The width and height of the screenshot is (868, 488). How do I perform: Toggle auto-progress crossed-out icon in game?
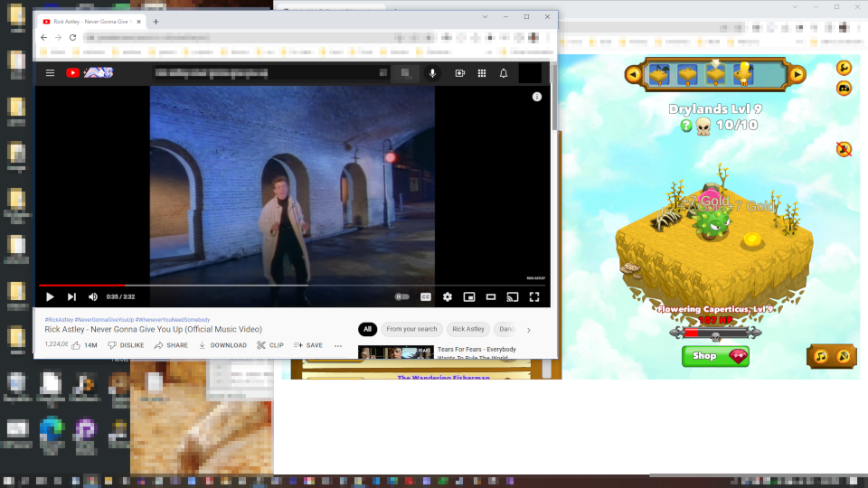point(844,149)
